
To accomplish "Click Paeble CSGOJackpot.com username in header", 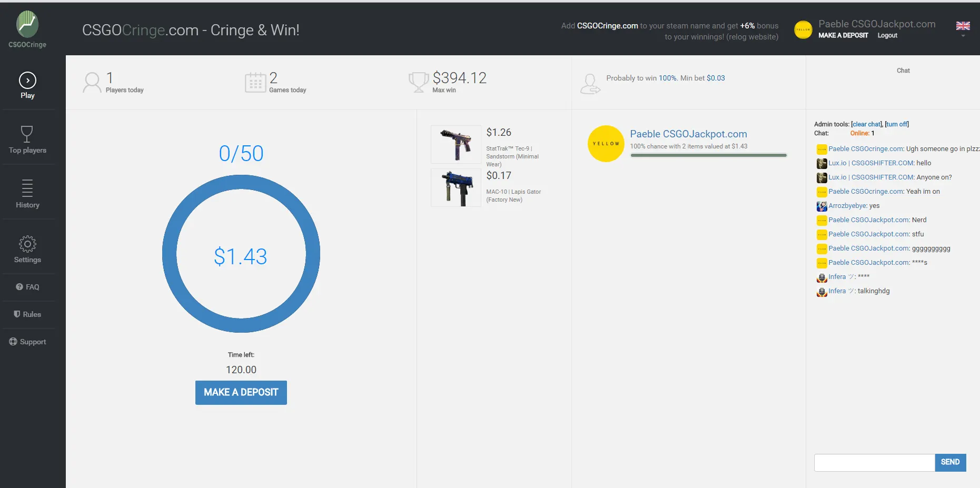I will [x=877, y=24].
